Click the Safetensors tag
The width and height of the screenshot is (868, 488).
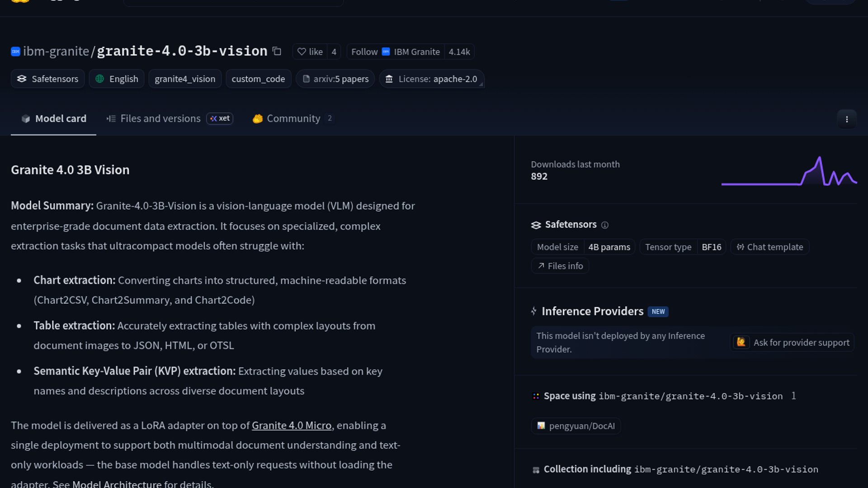(48, 79)
